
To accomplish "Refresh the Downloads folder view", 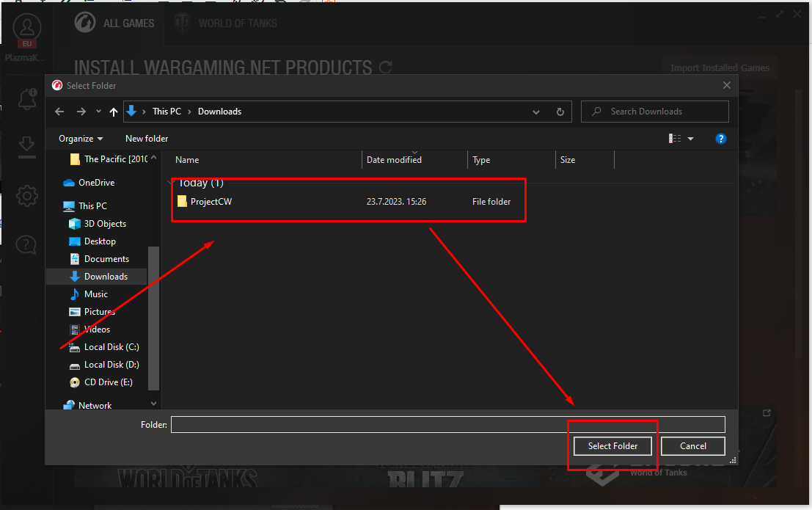I will click(x=560, y=112).
